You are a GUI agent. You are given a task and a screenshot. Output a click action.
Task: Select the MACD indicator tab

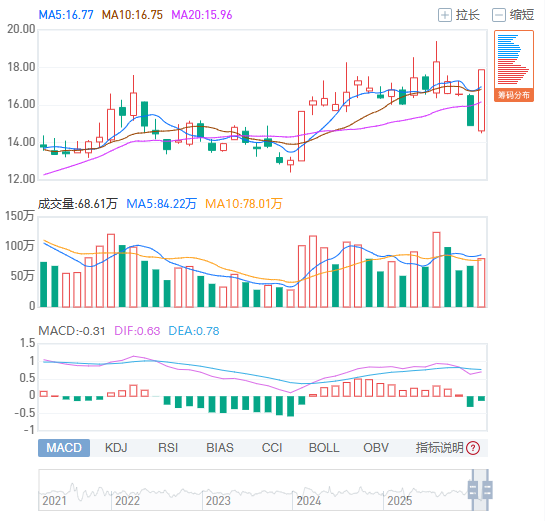point(64,448)
